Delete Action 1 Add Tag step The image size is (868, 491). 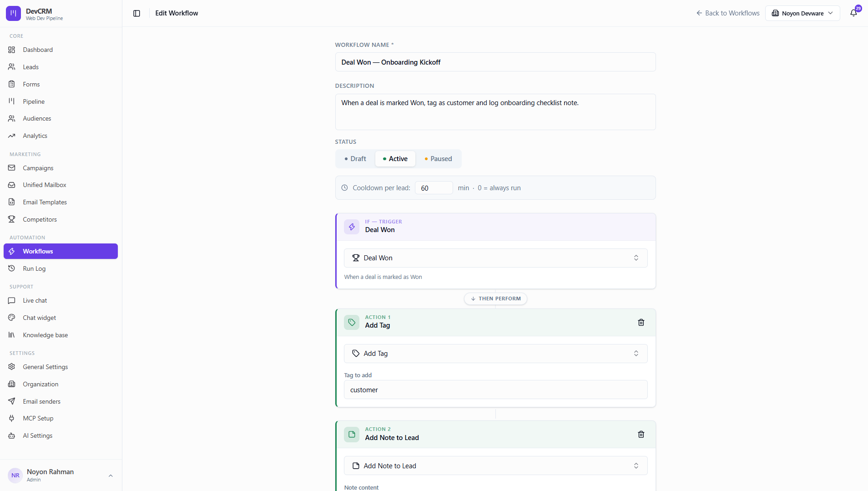pos(641,322)
